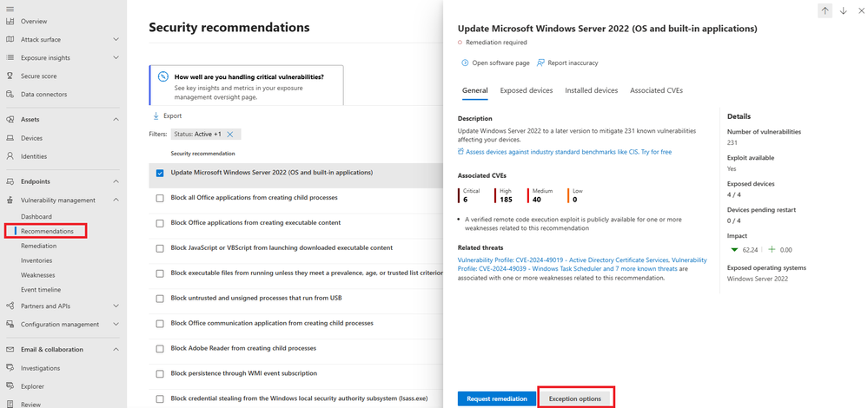The height and width of the screenshot is (408, 868).
Task: Check Block JavaScript or VBScript row
Action: [x=160, y=248]
